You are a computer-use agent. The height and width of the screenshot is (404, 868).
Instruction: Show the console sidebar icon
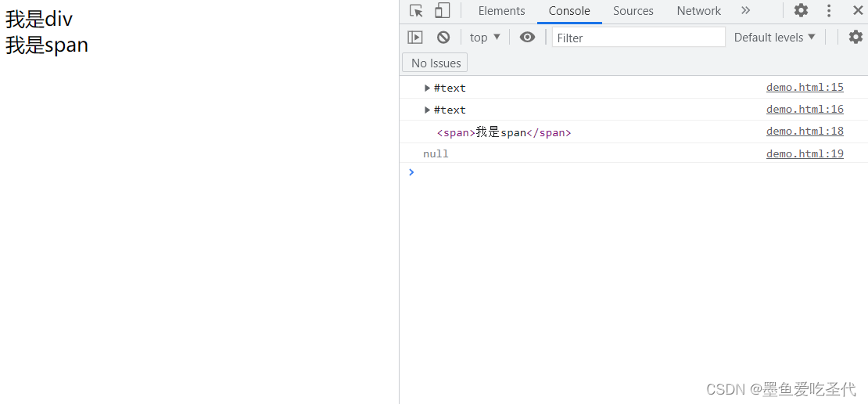coord(415,37)
